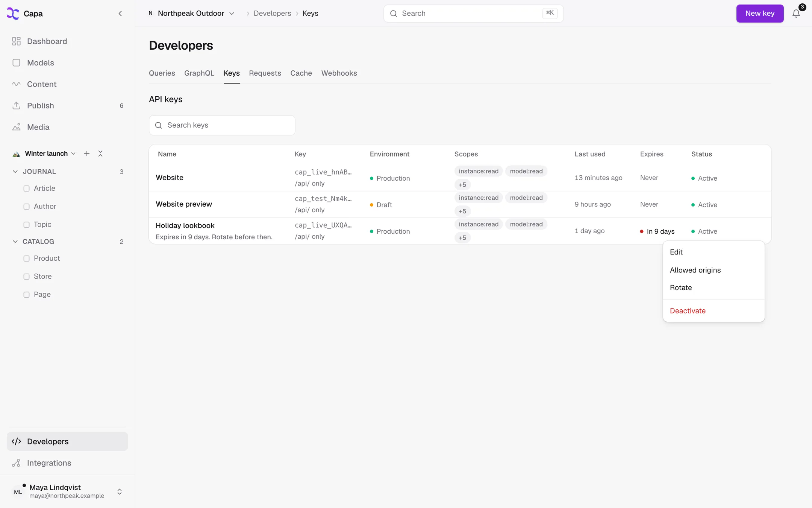The width and height of the screenshot is (812, 508).
Task: Open the Cache tab
Action: pos(301,73)
